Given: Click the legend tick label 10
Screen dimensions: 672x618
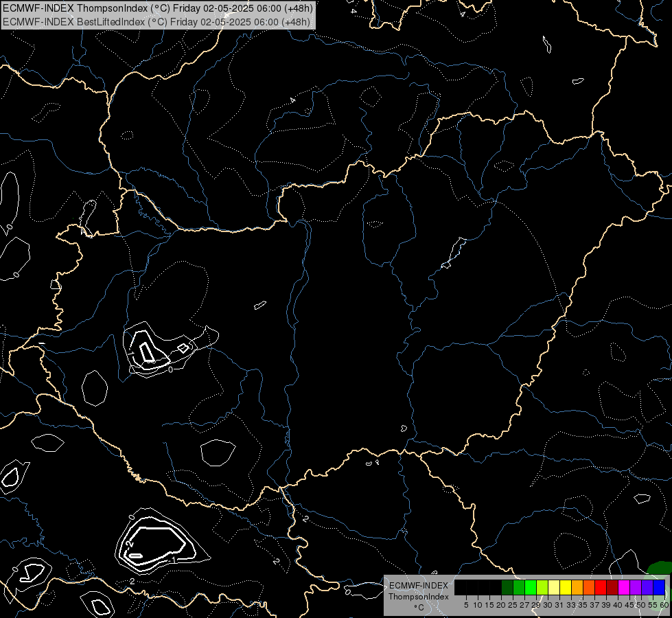Looking at the screenshot, I should [478, 605].
